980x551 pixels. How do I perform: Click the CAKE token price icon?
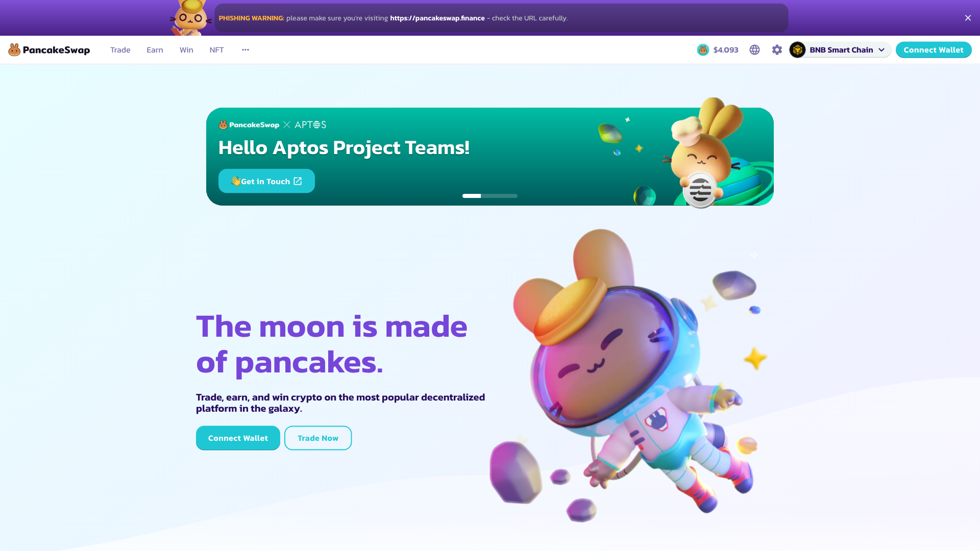[x=703, y=49]
